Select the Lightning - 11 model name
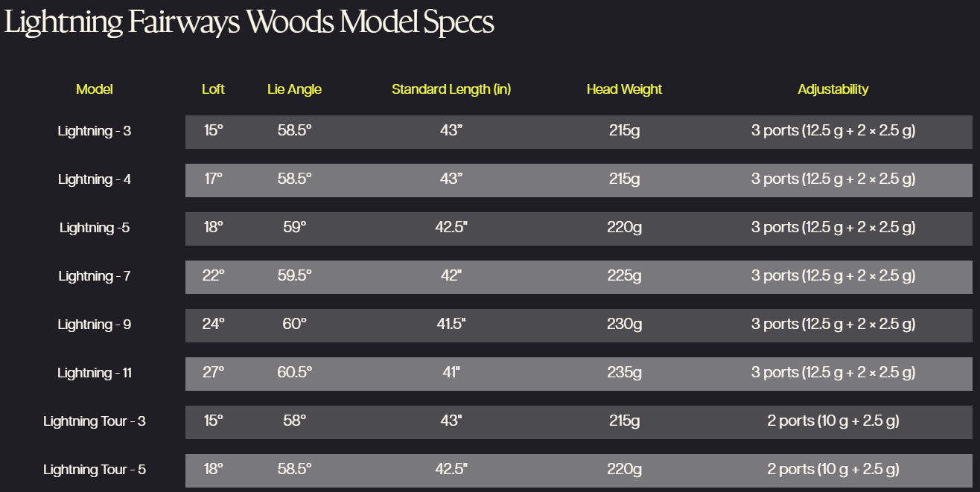 coord(95,373)
